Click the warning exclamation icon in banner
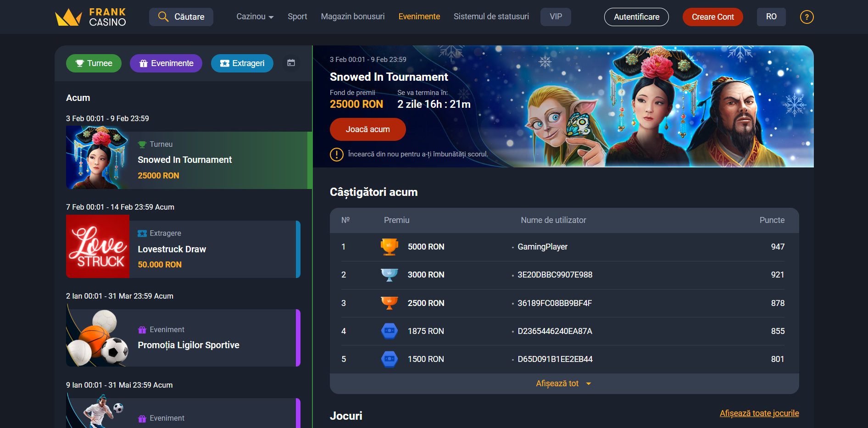The height and width of the screenshot is (428, 868). pyautogui.click(x=337, y=155)
